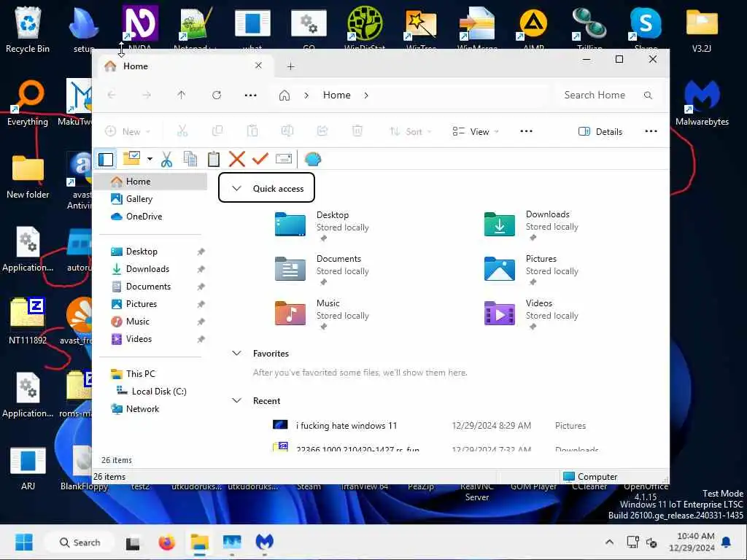Click the blue shell icon in toolbar
The width and height of the screenshot is (747, 560).
point(313,159)
